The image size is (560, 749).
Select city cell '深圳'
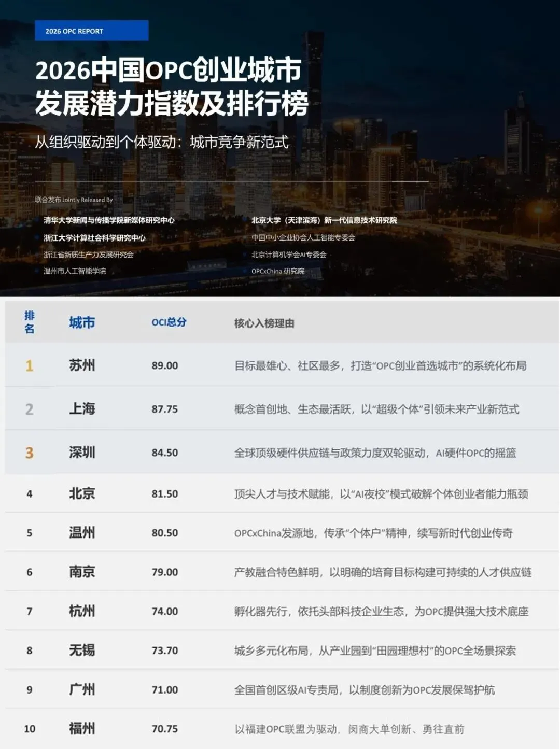pyautogui.click(x=82, y=452)
